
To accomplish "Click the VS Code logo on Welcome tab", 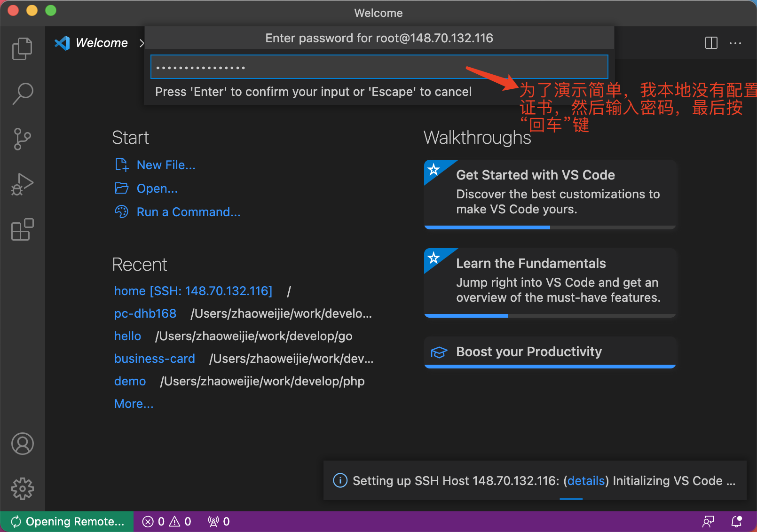I will coord(62,43).
